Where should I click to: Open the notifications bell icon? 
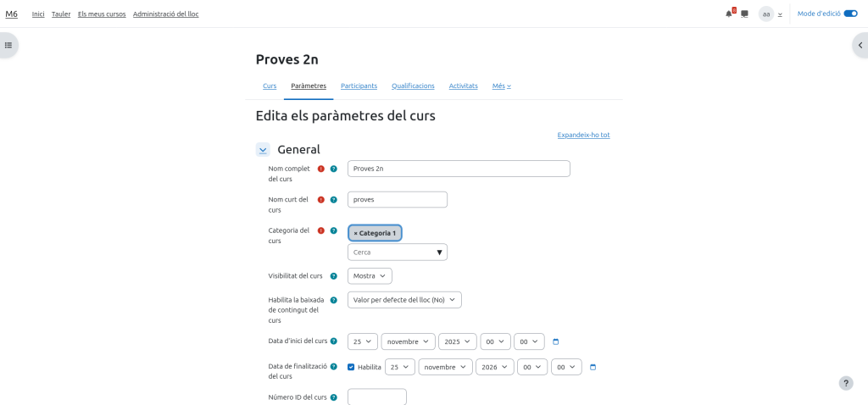click(728, 14)
